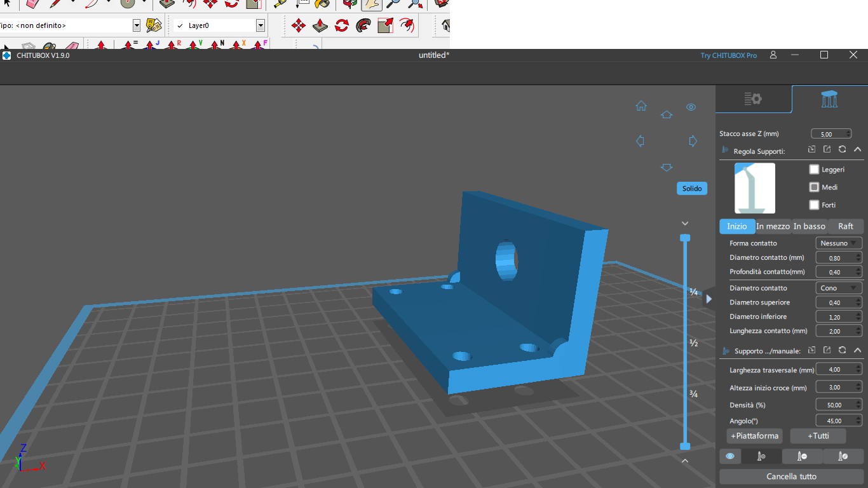The width and height of the screenshot is (868, 488).
Task: Enable the Leggeri support checkbox
Action: 814,170
